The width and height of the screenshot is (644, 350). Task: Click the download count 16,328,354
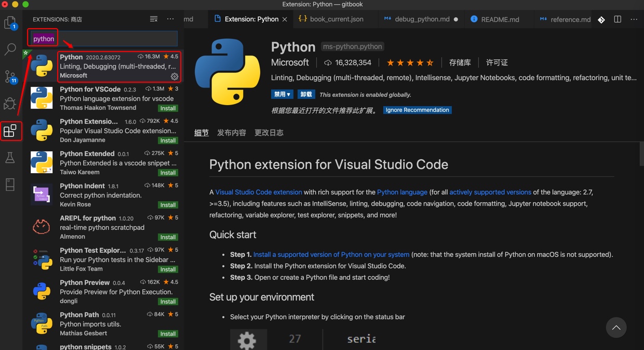pyautogui.click(x=347, y=62)
